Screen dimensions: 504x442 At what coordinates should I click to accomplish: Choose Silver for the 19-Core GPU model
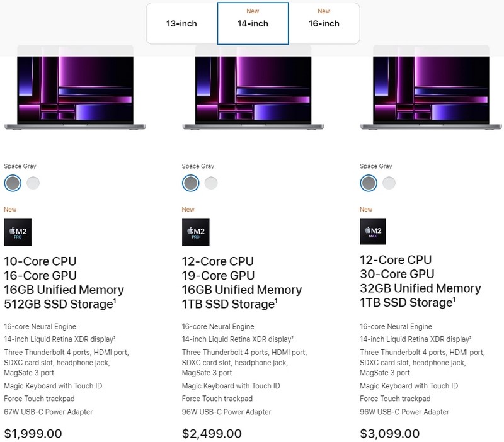click(x=210, y=183)
